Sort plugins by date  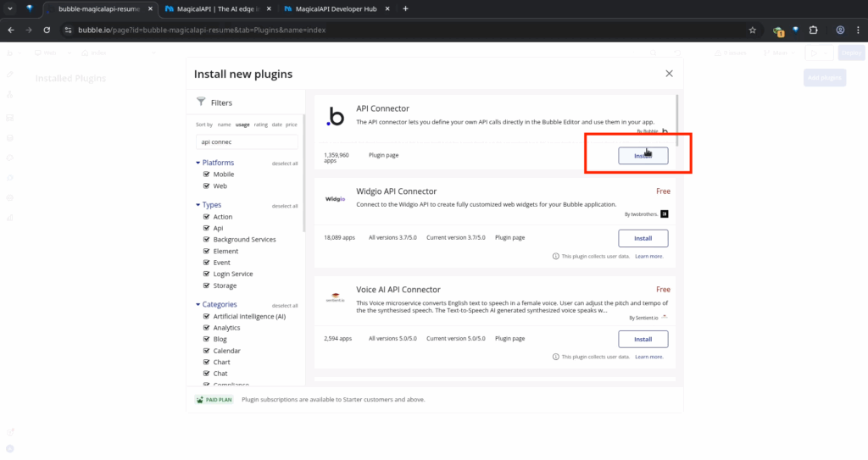pos(277,125)
